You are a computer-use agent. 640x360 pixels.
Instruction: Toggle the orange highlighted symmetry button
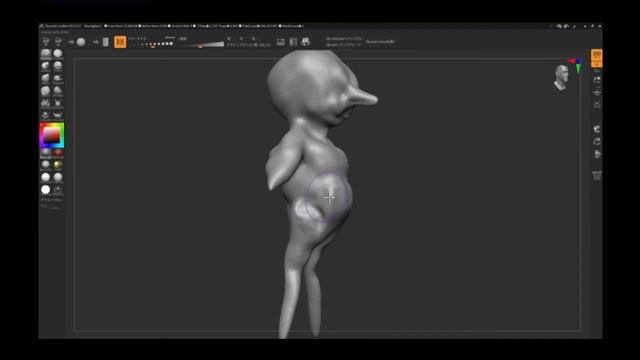pyautogui.click(x=120, y=42)
